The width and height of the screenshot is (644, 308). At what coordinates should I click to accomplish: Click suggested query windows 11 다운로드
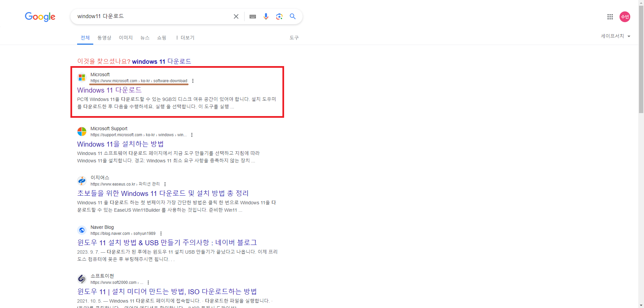pos(161,61)
